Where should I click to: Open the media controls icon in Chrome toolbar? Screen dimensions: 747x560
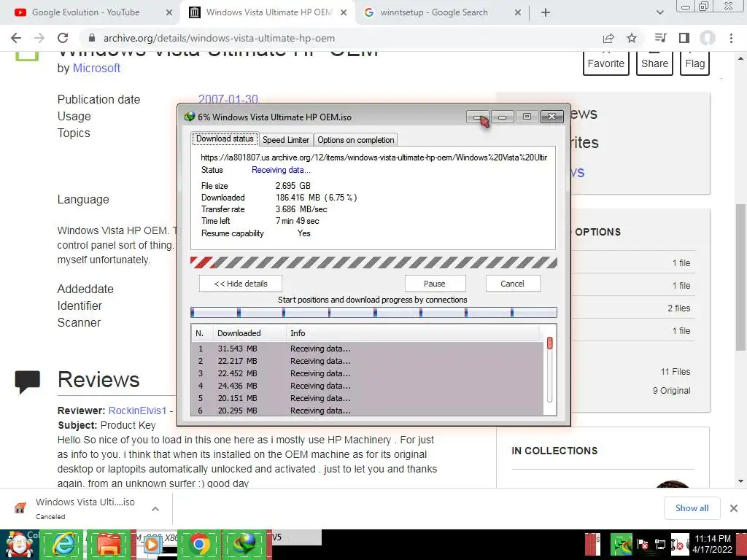tap(660, 38)
